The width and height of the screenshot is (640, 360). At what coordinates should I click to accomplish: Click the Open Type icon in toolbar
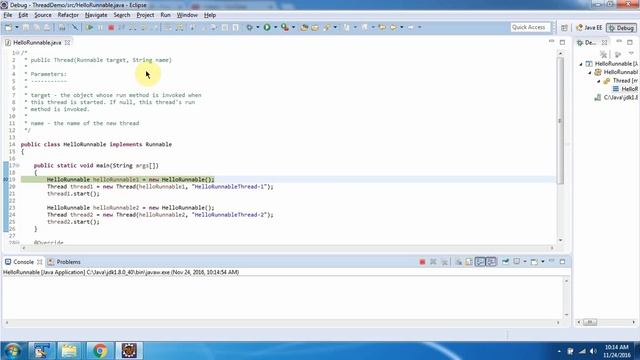[x=304, y=27]
